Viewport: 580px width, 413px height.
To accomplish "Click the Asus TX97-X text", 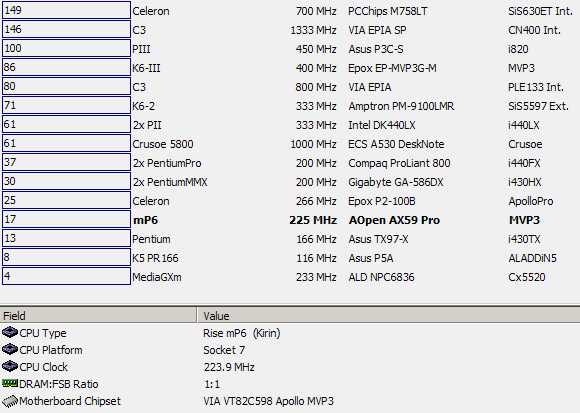I will pyautogui.click(x=378, y=239).
